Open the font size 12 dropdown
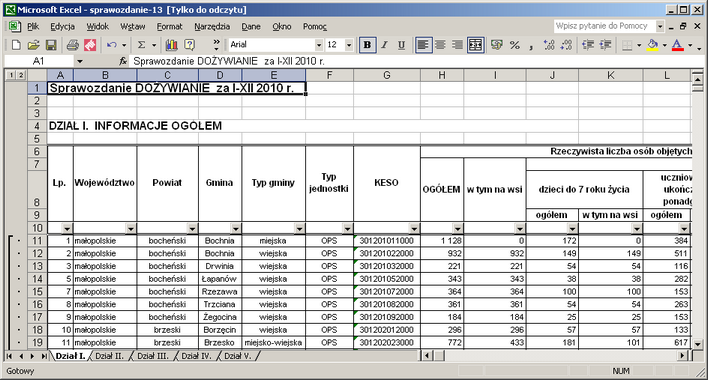Image resolution: width=708 pixels, height=380 pixels. [349, 45]
